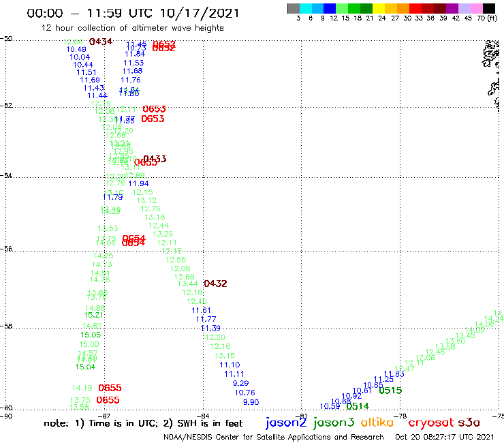
Task: Click the 11.76 wave height value
Action: pyautogui.click(x=131, y=80)
